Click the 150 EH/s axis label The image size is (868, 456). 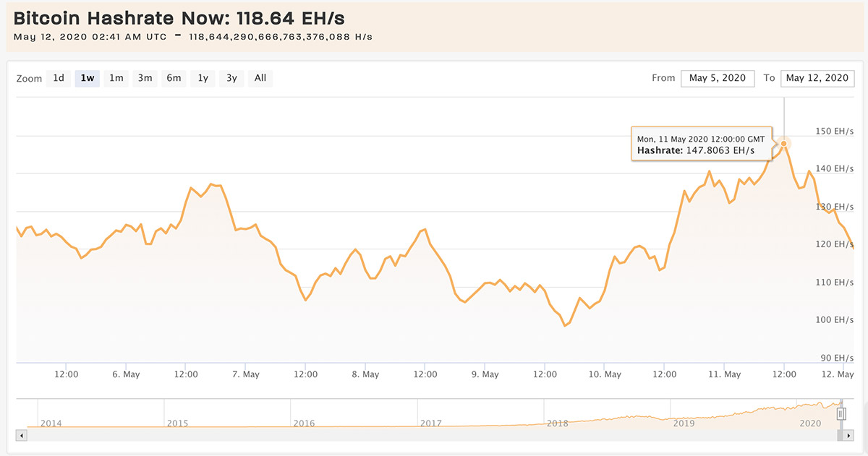point(835,131)
